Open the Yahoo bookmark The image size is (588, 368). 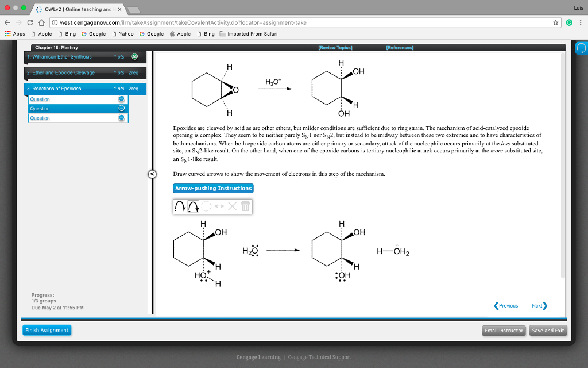click(x=123, y=34)
